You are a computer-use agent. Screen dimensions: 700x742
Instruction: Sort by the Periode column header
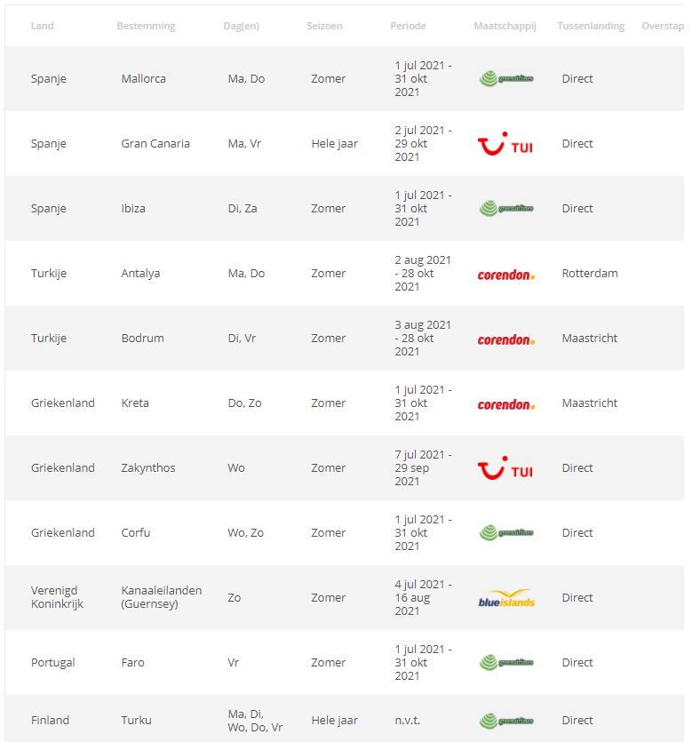point(408,26)
